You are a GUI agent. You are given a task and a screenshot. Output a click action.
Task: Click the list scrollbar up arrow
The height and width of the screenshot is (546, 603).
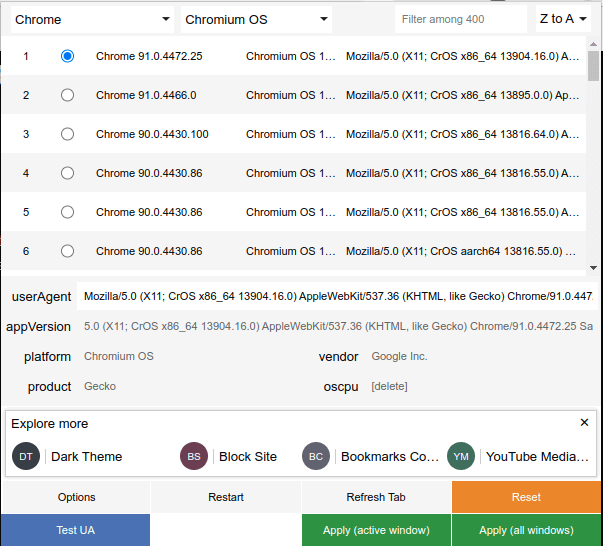(x=593, y=44)
